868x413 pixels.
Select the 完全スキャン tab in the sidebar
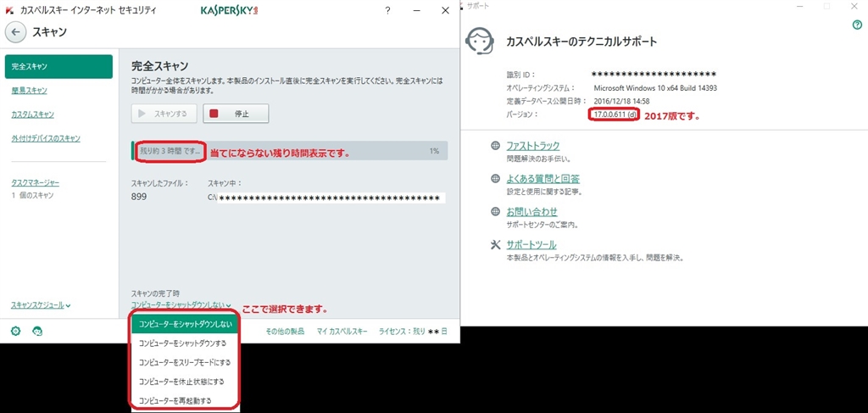(x=58, y=66)
